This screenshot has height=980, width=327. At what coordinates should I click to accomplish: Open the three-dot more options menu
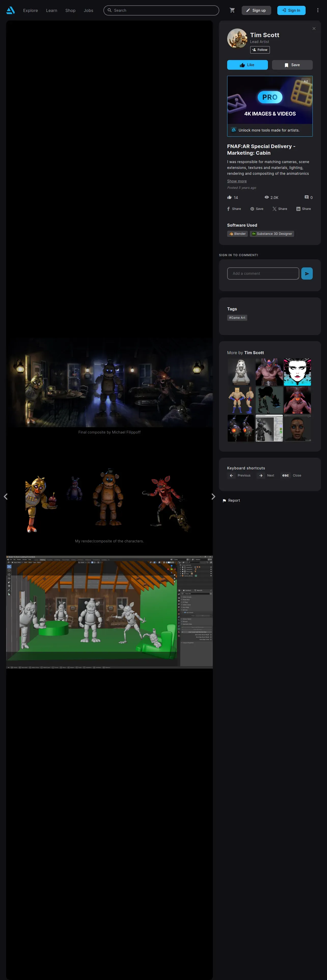[x=318, y=10]
